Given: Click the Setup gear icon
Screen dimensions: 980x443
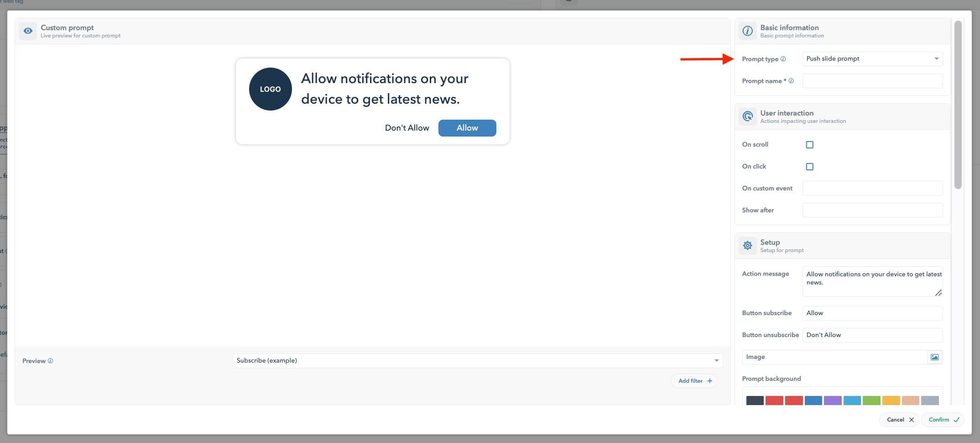Looking at the screenshot, I should tap(747, 246).
